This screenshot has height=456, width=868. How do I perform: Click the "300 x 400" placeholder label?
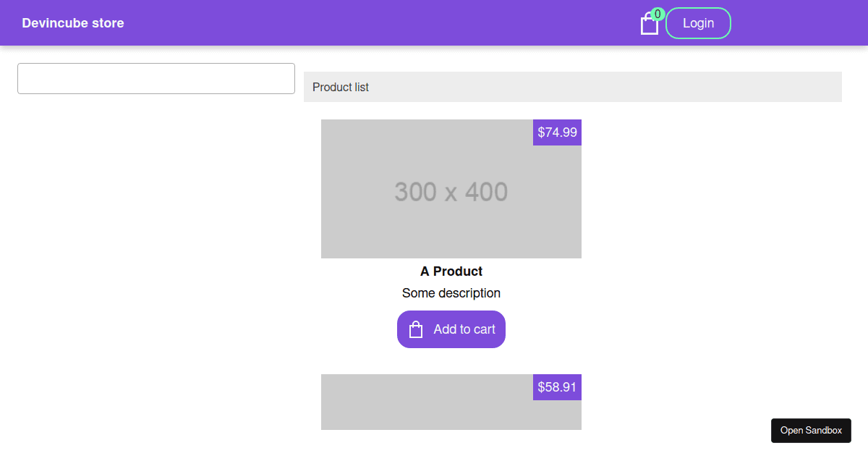451,192
